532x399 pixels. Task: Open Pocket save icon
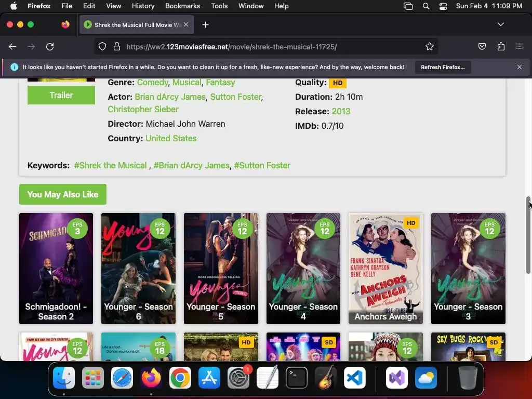[x=482, y=46]
